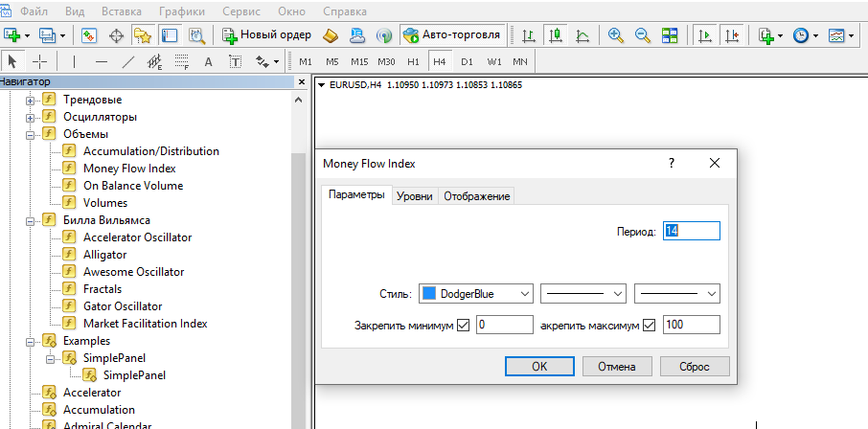
Task: Toggle the Data Window crosshair icon
Action: (x=116, y=35)
